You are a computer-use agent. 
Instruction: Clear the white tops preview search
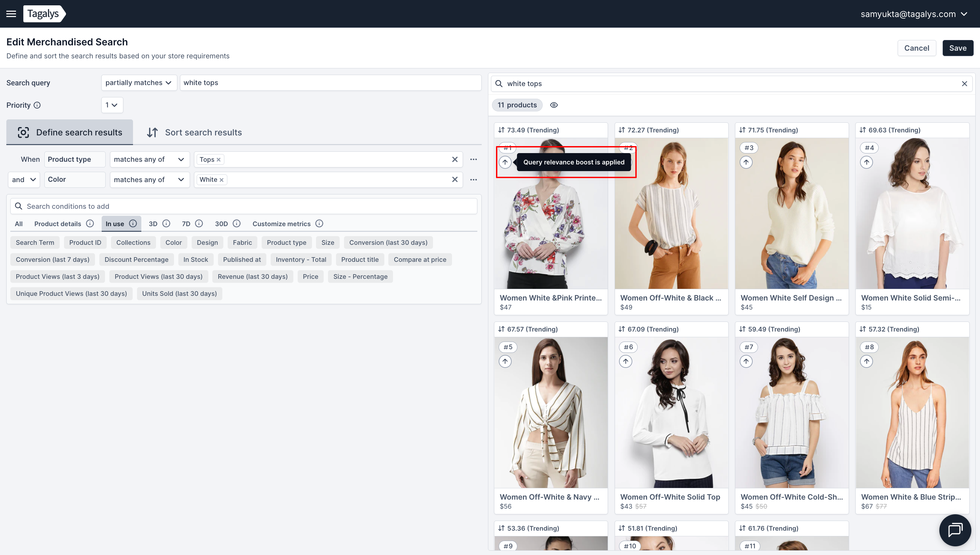(964, 83)
